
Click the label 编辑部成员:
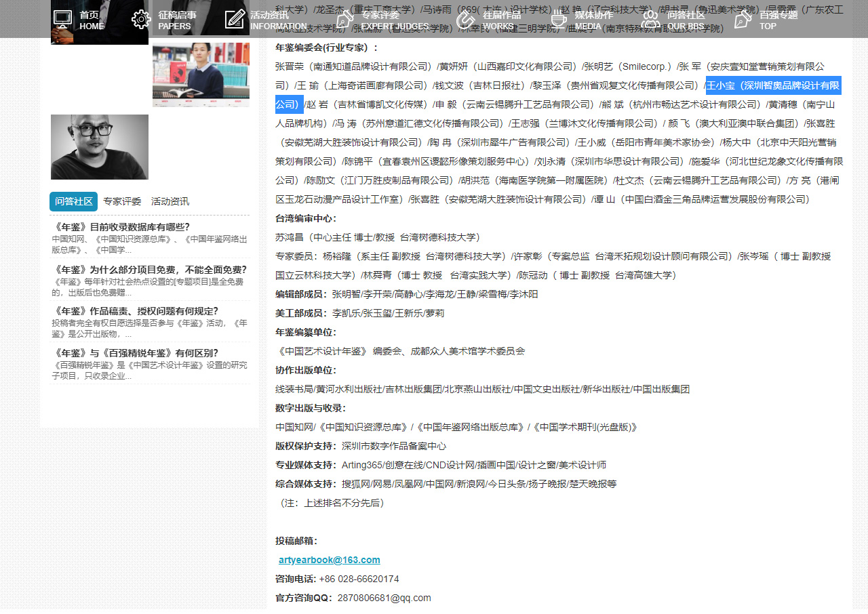click(x=301, y=294)
